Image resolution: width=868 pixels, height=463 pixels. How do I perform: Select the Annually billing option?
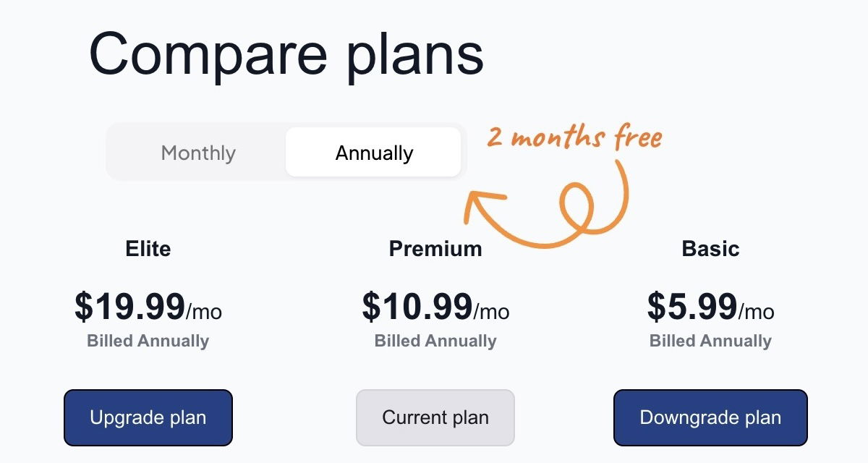coord(374,153)
